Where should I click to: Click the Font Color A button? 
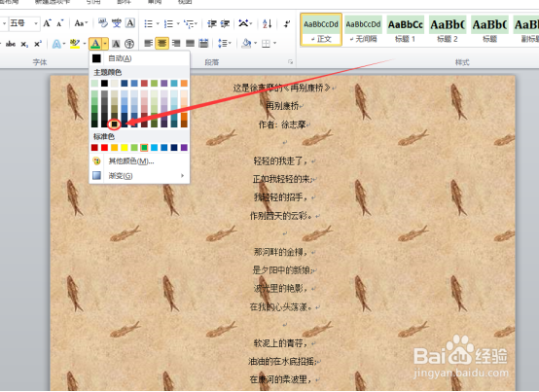point(95,44)
